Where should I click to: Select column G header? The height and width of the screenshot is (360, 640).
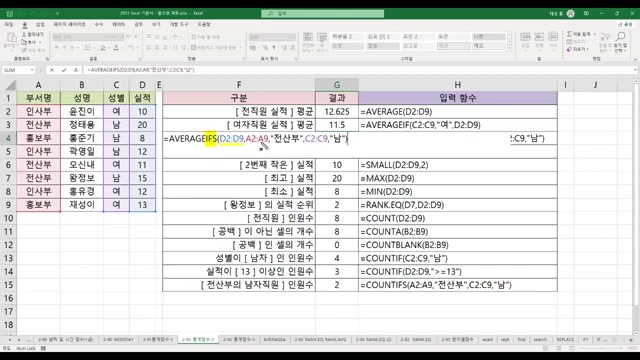pos(337,85)
